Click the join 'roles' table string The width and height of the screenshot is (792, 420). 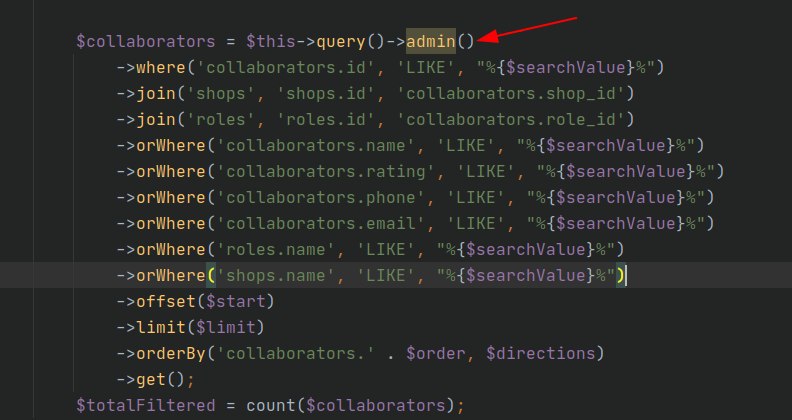click(x=221, y=120)
